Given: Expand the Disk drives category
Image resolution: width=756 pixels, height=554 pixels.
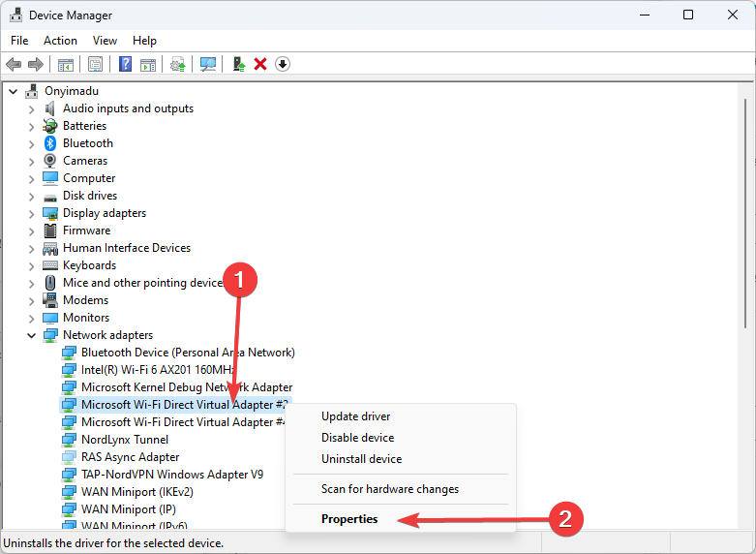Looking at the screenshot, I should click(32, 197).
